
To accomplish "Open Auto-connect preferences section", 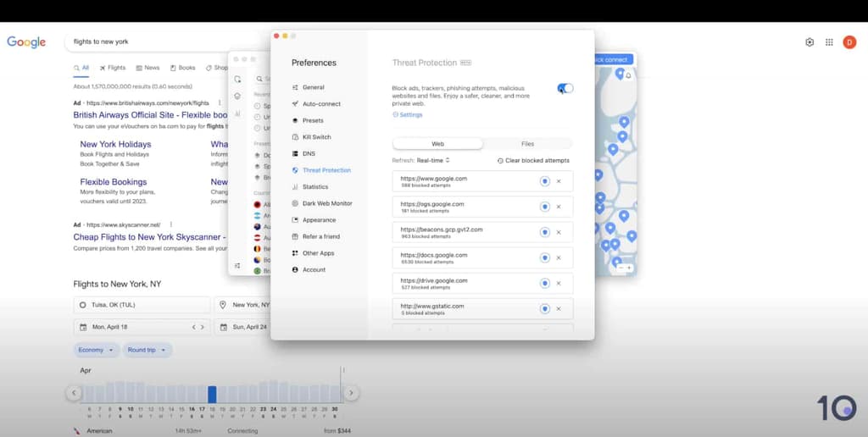I will click(x=321, y=104).
